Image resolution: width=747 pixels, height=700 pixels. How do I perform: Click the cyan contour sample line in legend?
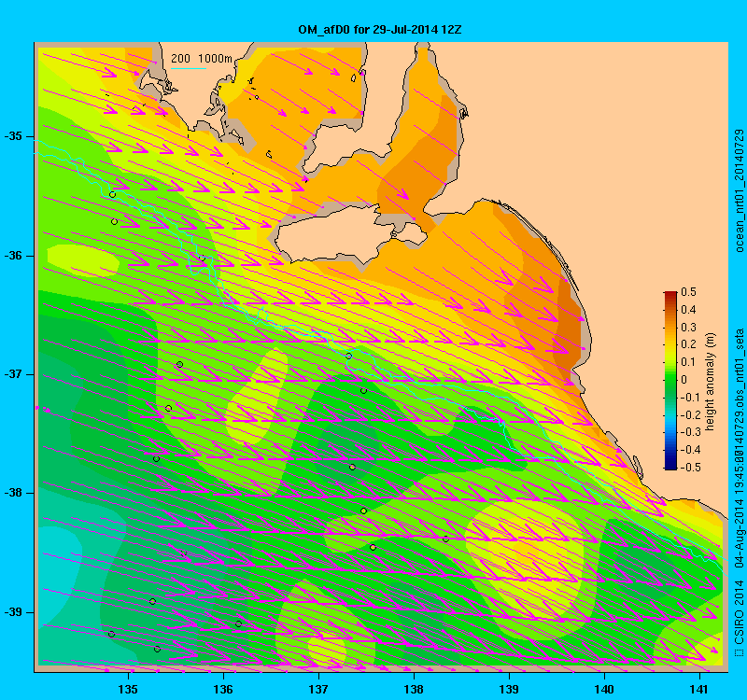click(189, 68)
